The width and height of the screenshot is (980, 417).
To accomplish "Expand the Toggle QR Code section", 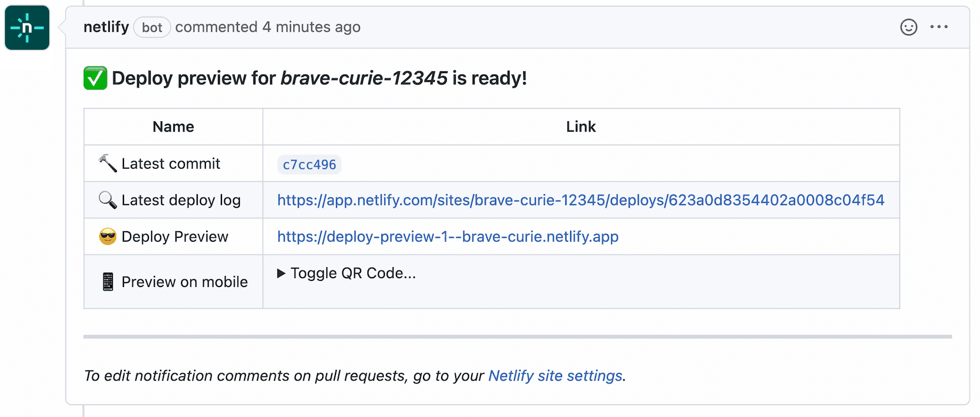I will tap(347, 273).
